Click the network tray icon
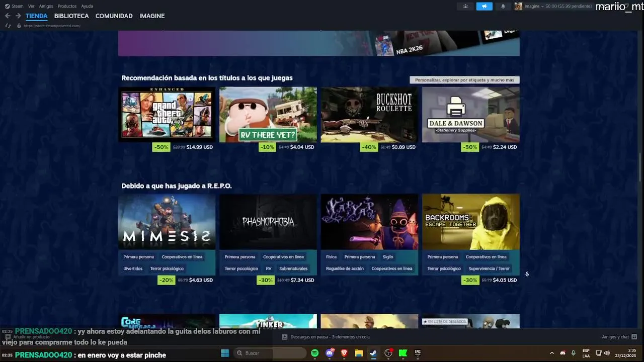This screenshot has width=644, height=362. coord(599,353)
